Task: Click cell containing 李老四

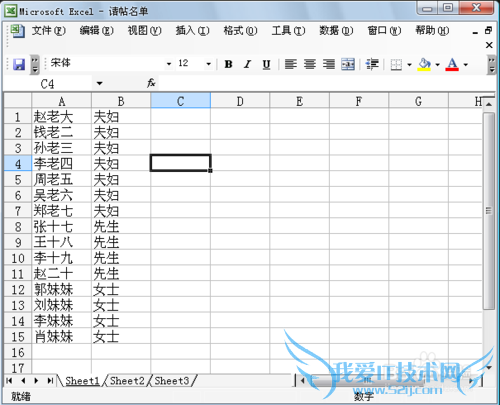Action: 62,164
